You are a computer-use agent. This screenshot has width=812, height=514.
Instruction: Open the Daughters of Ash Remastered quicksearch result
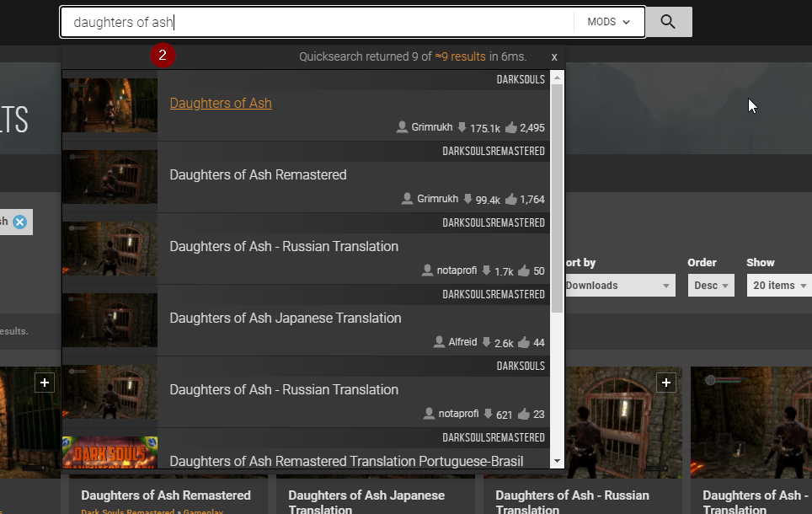tap(258, 174)
